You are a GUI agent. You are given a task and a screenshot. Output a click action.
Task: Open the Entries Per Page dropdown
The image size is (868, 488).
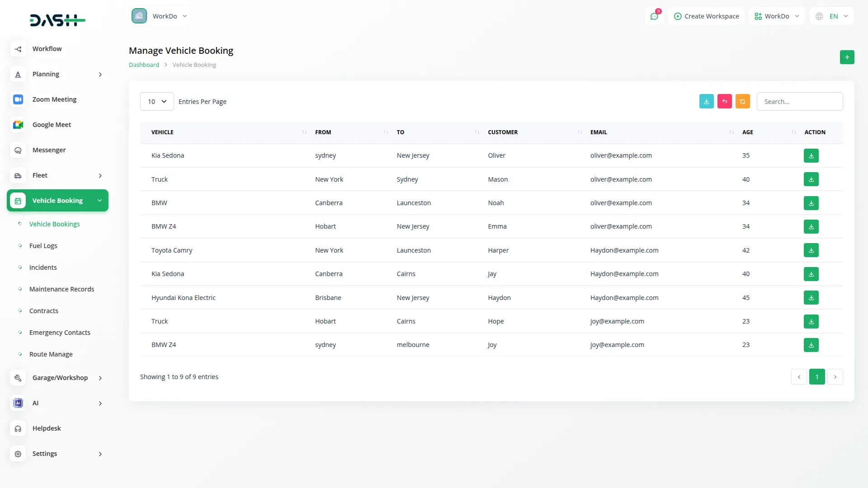click(156, 101)
